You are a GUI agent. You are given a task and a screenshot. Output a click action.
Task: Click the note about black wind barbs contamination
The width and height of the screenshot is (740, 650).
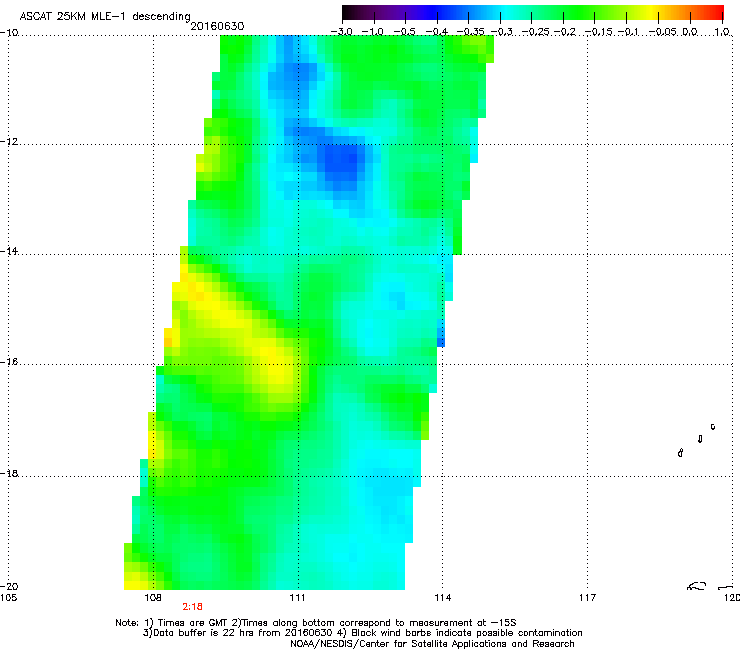tap(466, 633)
